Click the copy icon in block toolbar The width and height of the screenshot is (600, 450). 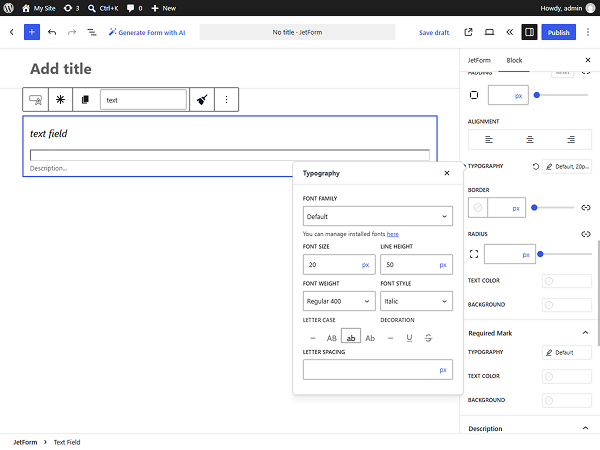[85, 99]
